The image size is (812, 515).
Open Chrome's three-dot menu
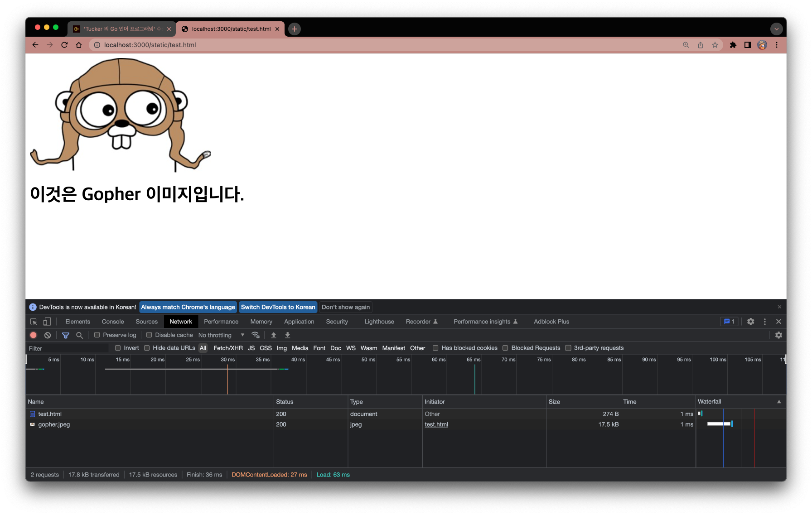pyautogui.click(x=777, y=45)
